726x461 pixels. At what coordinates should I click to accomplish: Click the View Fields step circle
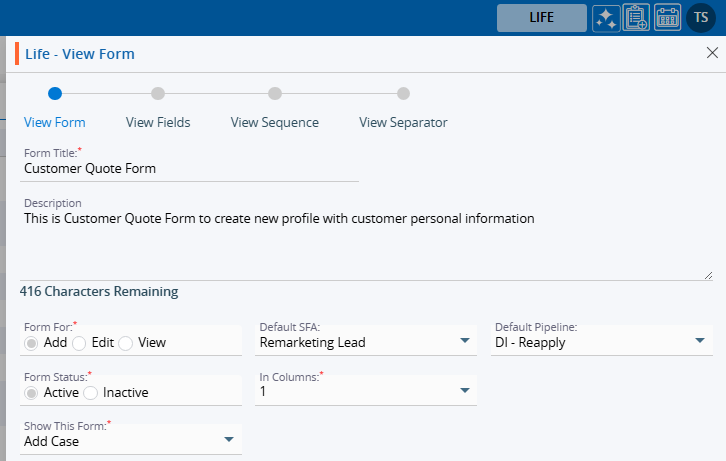tap(158, 94)
